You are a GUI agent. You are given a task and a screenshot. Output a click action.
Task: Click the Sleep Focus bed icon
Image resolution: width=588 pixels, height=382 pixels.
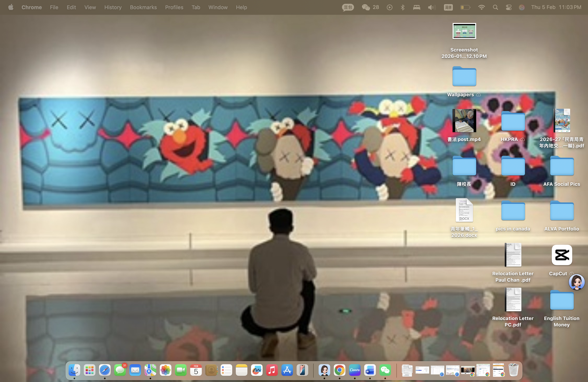tap(417, 7)
